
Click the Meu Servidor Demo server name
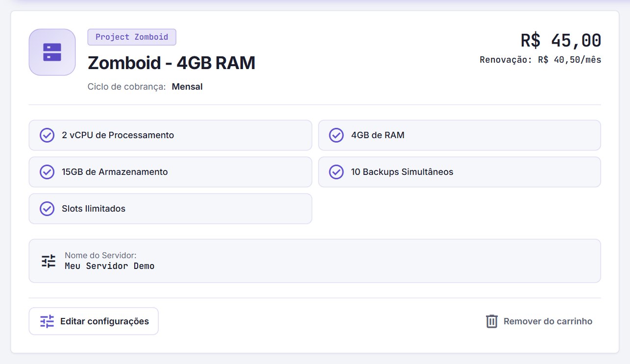[x=109, y=266]
